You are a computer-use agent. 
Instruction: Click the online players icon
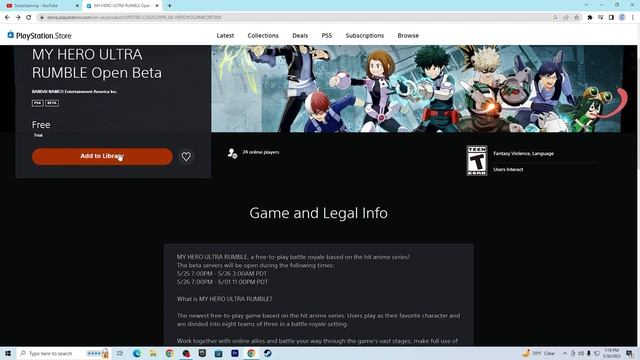click(232, 153)
